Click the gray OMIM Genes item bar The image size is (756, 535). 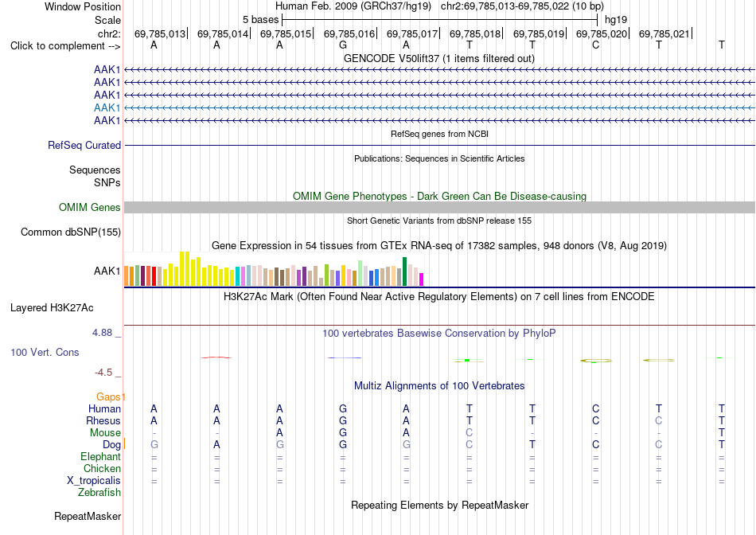[439, 208]
